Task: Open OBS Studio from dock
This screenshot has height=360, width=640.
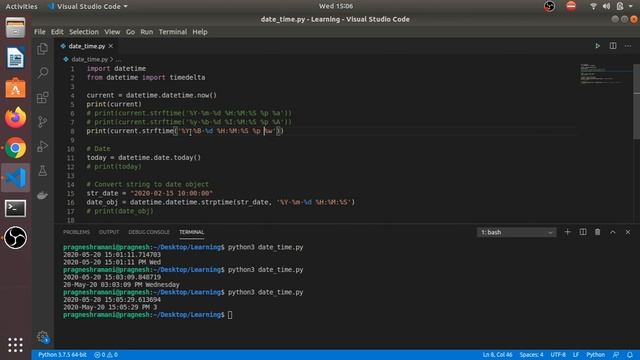Action: click(x=16, y=238)
